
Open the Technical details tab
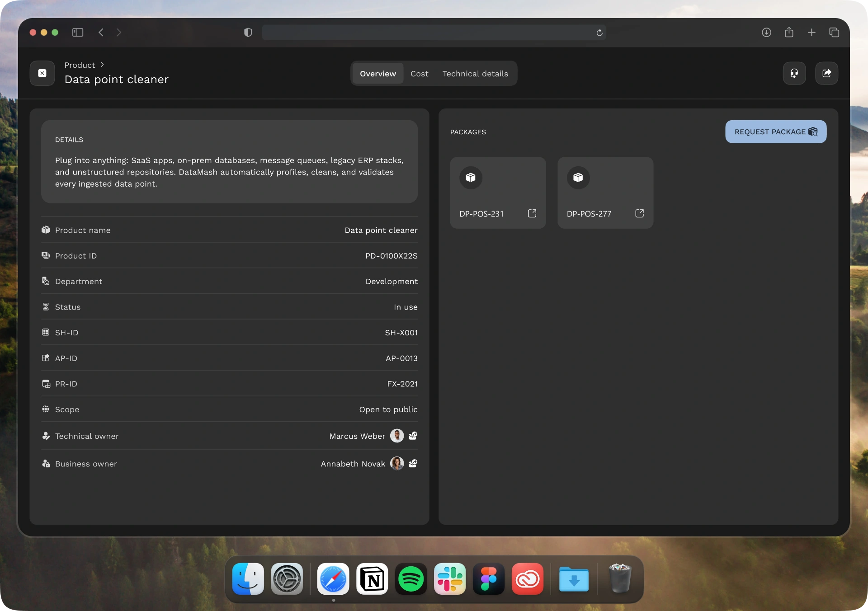click(475, 74)
